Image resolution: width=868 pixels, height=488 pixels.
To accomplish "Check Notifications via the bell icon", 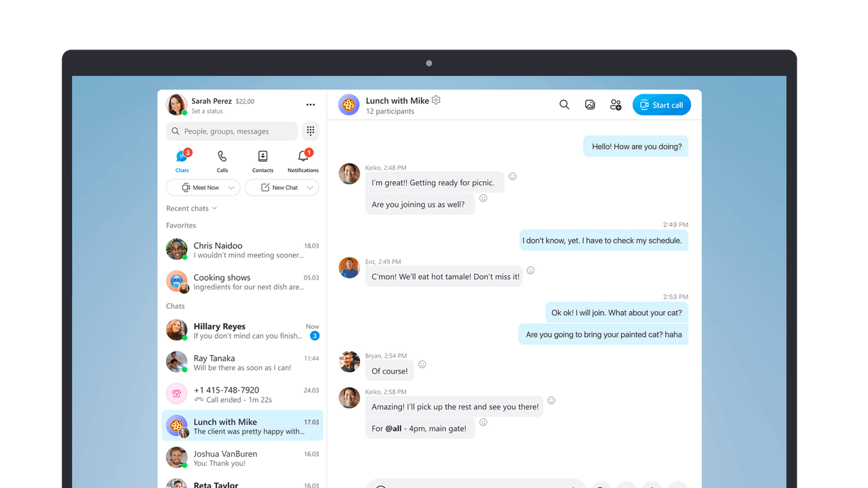I will (302, 155).
